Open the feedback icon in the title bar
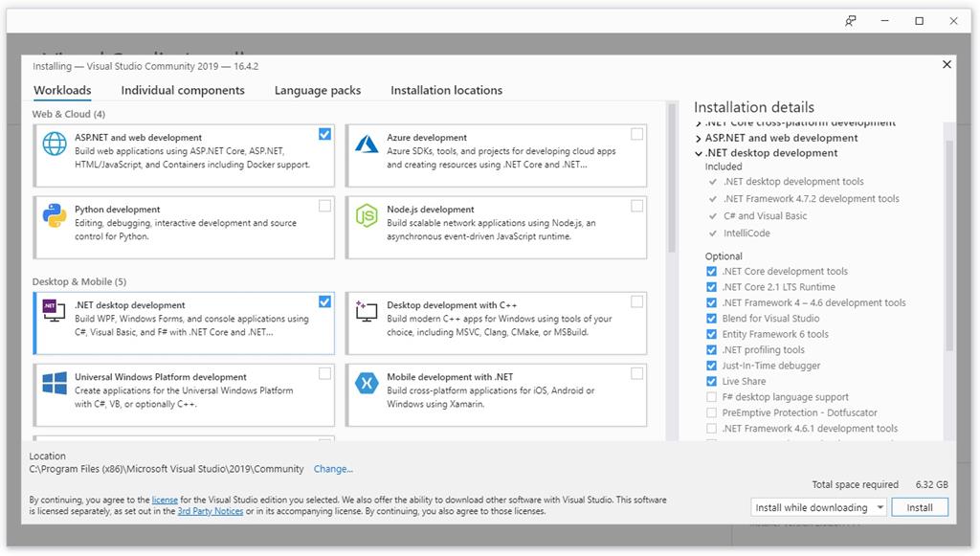This screenshot has width=980, height=556. pyautogui.click(x=848, y=20)
